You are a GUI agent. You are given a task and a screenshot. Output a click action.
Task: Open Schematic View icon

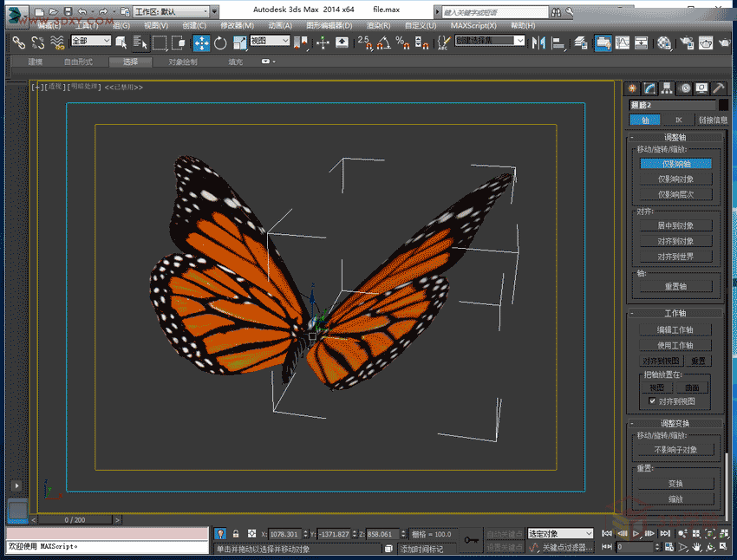[641, 42]
